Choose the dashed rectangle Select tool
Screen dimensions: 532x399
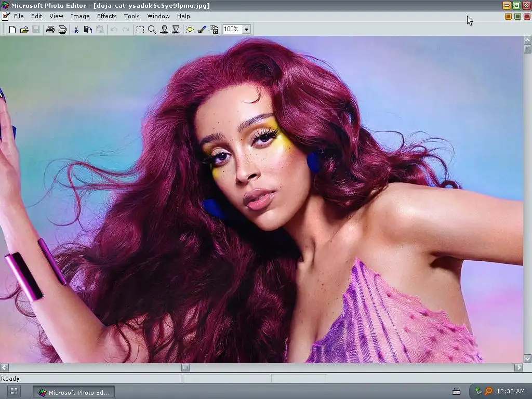pos(140,30)
